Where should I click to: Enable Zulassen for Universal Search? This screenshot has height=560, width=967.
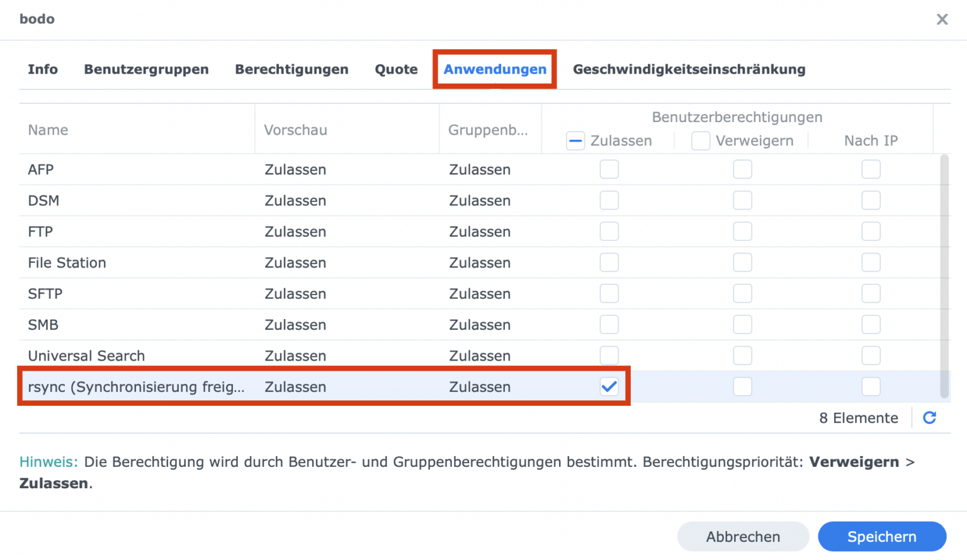pyautogui.click(x=609, y=355)
